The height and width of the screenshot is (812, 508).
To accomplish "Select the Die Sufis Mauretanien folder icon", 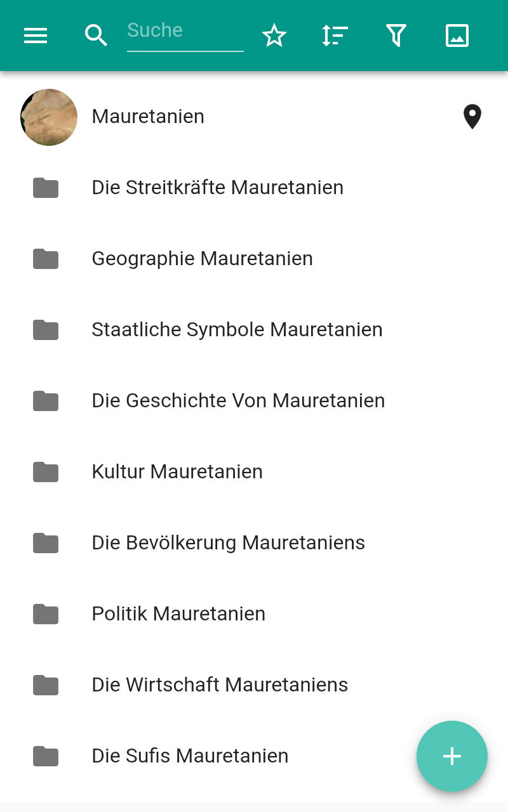I will pyautogui.click(x=46, y=756).
